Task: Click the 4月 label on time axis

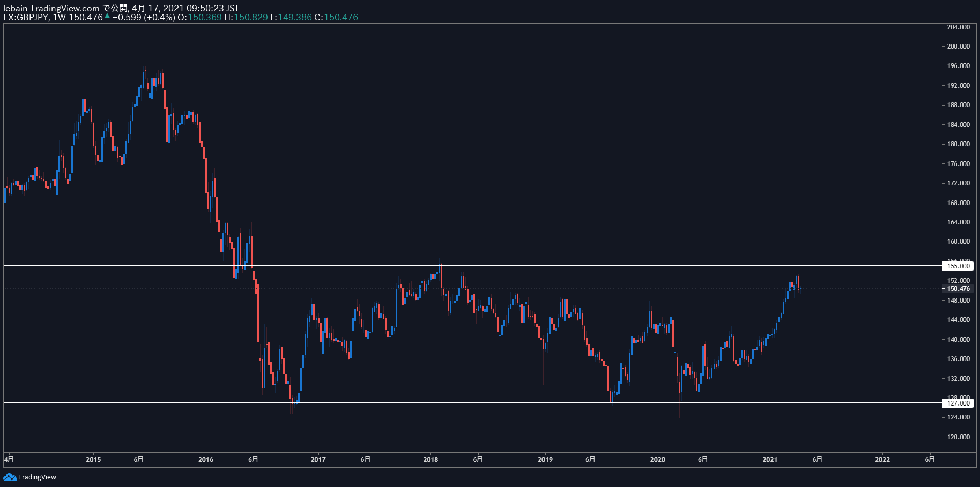Action: [9, 459]
